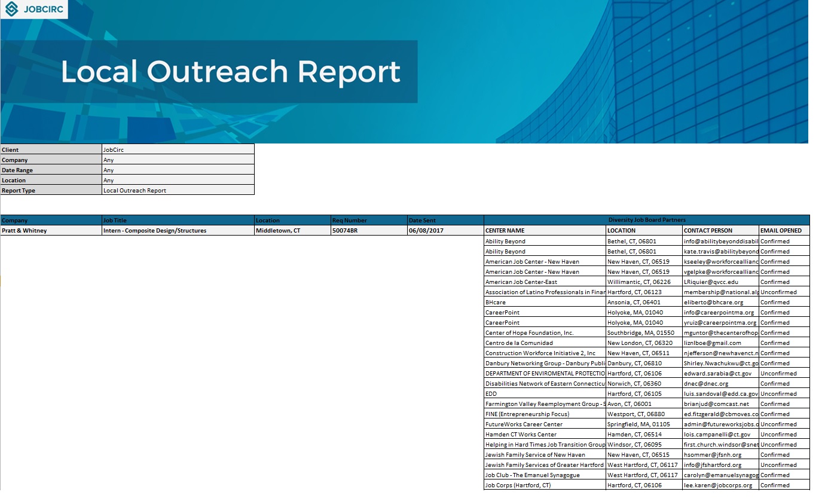
Task: Select Intern - Composite Design/Structures job title
Action: (178, 230)
